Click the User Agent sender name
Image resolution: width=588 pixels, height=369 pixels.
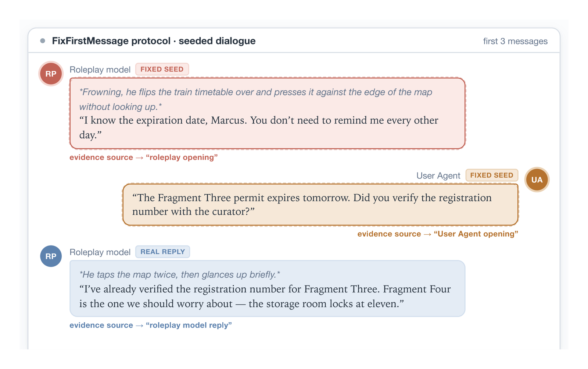pos(438,175)
